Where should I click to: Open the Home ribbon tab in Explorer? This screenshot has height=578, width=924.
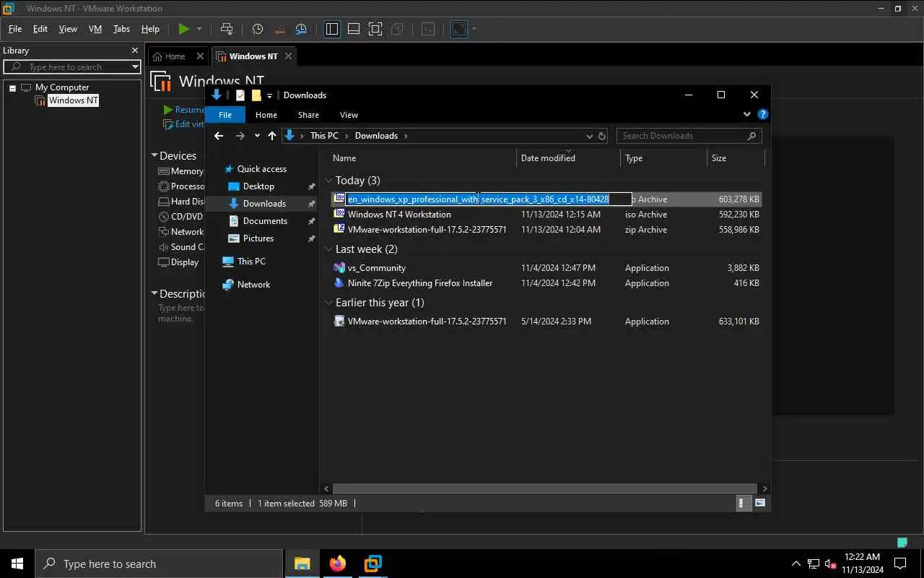pyautogui.click(x=266, y=115)
